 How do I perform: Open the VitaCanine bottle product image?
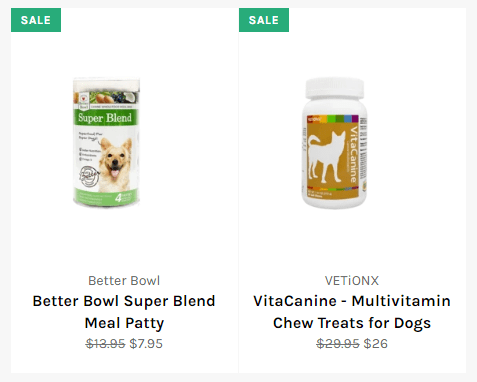point(334,143)
